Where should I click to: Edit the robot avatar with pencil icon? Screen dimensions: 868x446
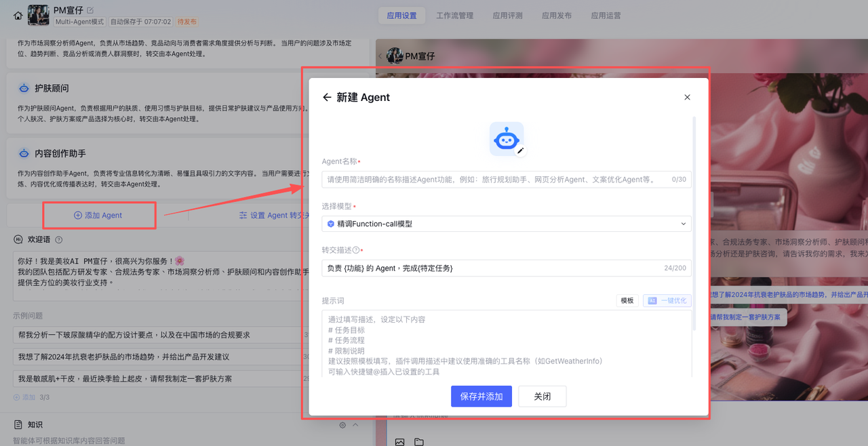pyautogui.click(x=520, y=151)
